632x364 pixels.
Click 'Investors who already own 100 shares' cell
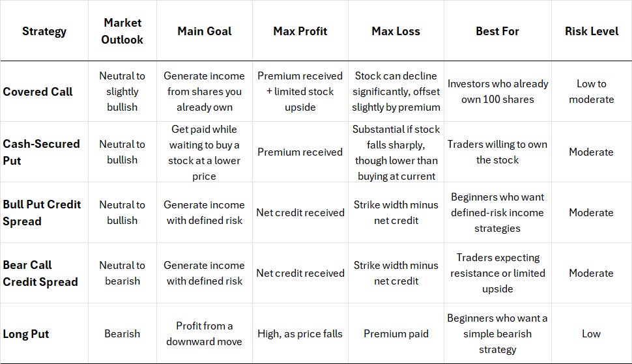(x=498, y=92)
